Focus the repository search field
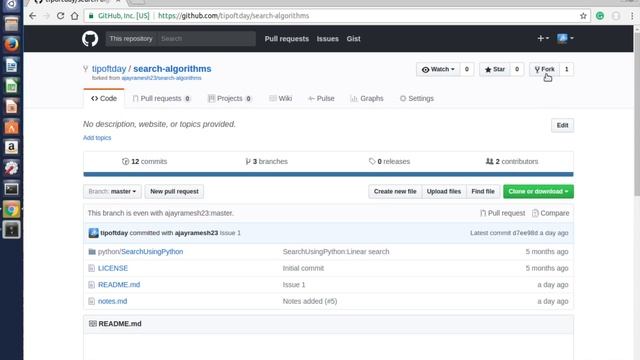 point(207,39)
